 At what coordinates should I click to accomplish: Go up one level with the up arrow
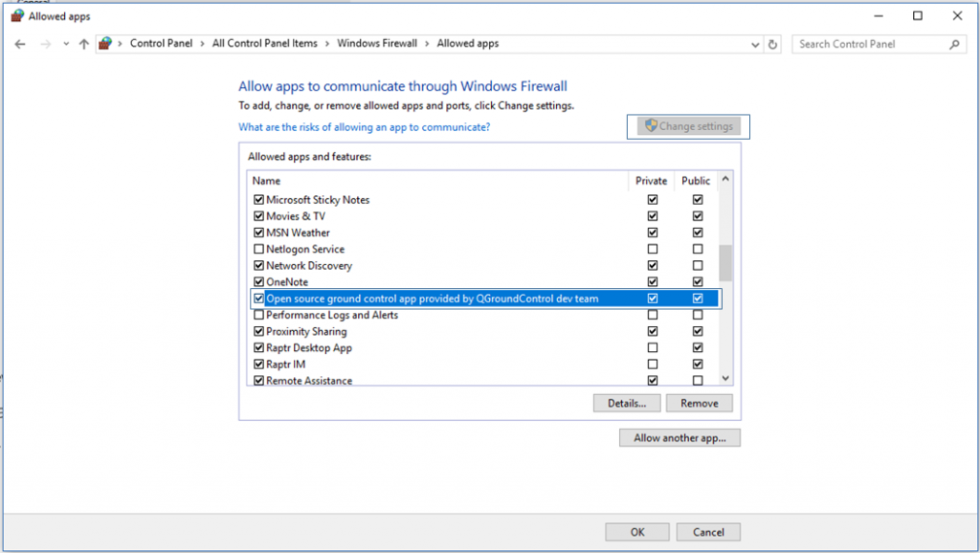(x=84, y=43)
